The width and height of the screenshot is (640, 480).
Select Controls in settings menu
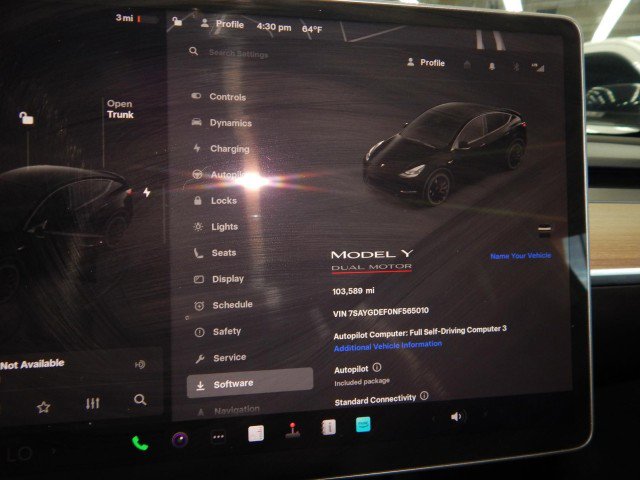[x=227, y=97]
